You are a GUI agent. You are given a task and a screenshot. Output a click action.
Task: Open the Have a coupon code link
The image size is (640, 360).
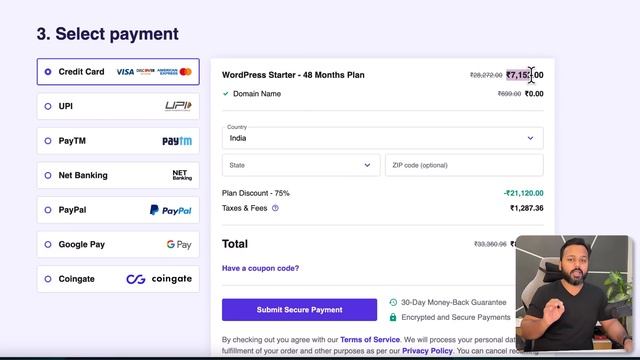coord(260,268)
